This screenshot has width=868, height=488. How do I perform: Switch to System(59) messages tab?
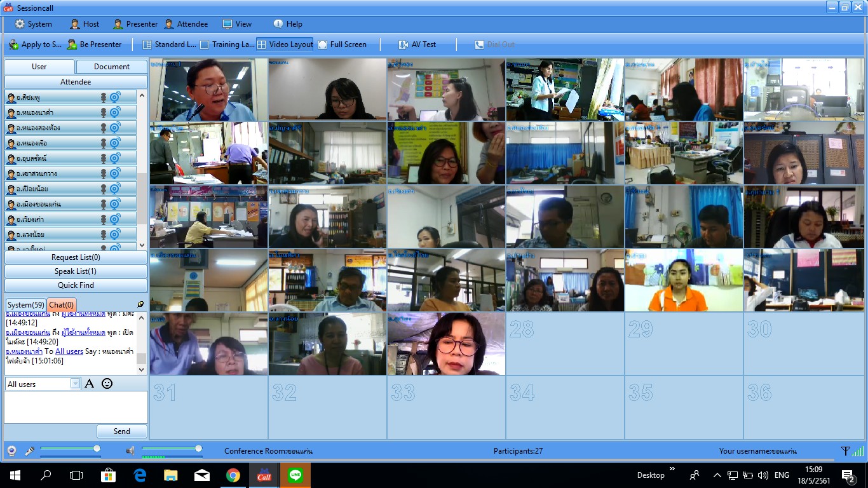pyautogui.click(x=26, y=305)
